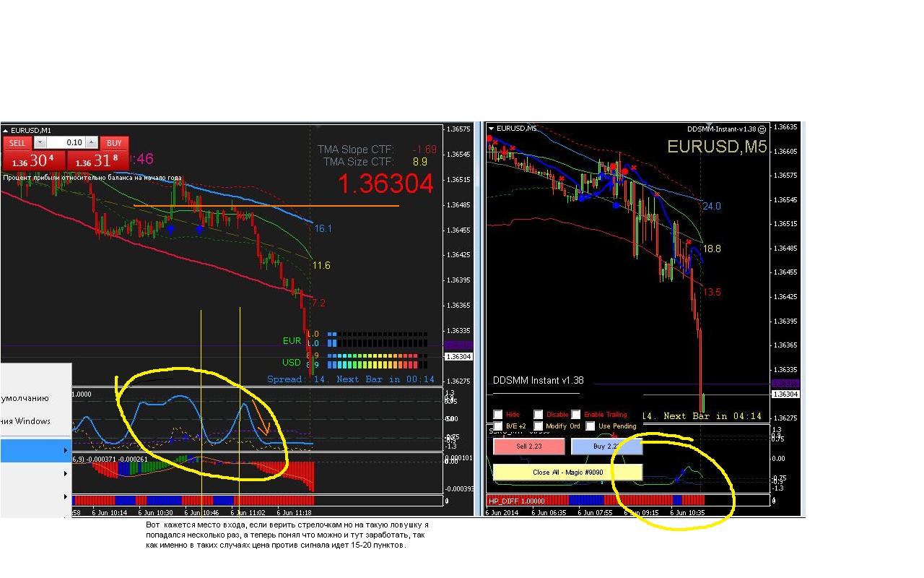Click the red 13.5 label on M5 chart

tap(712, 293)
